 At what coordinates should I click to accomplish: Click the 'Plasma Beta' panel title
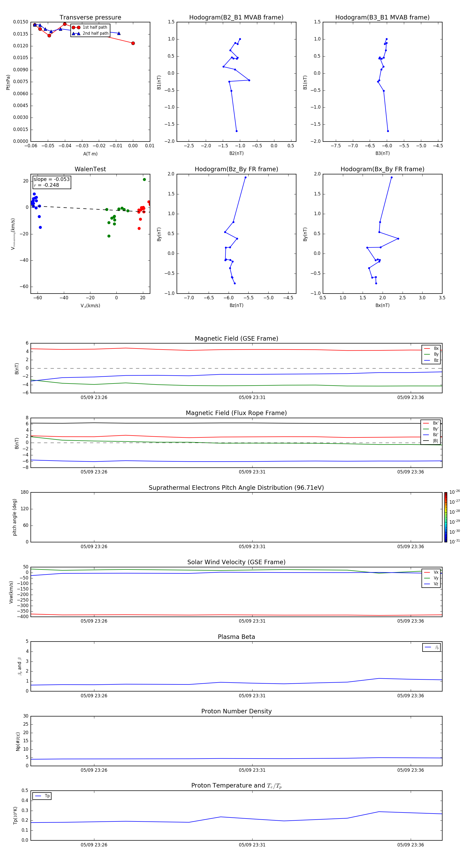(x=236, y=637)
